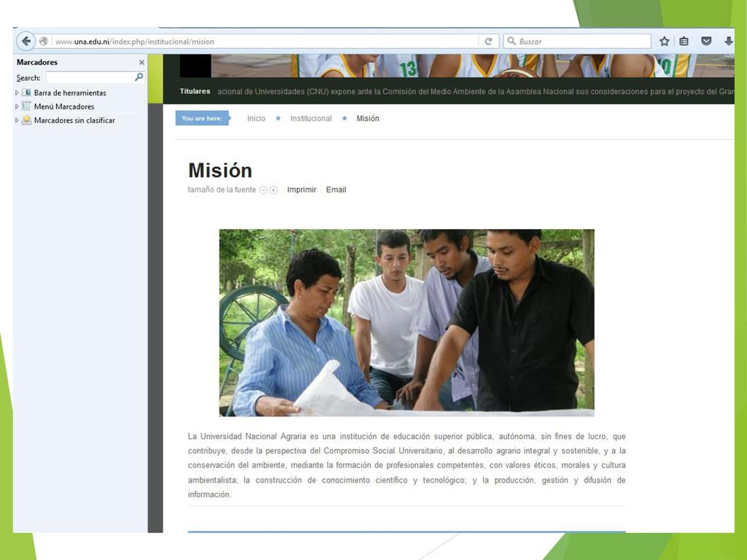The image size is (747, 560).
Task: Click the Marcadores sidebar title
Action: (37, 63)
